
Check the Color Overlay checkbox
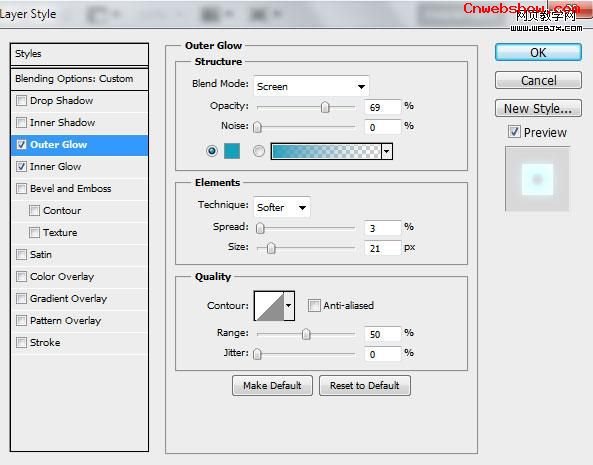coord(22,276)
